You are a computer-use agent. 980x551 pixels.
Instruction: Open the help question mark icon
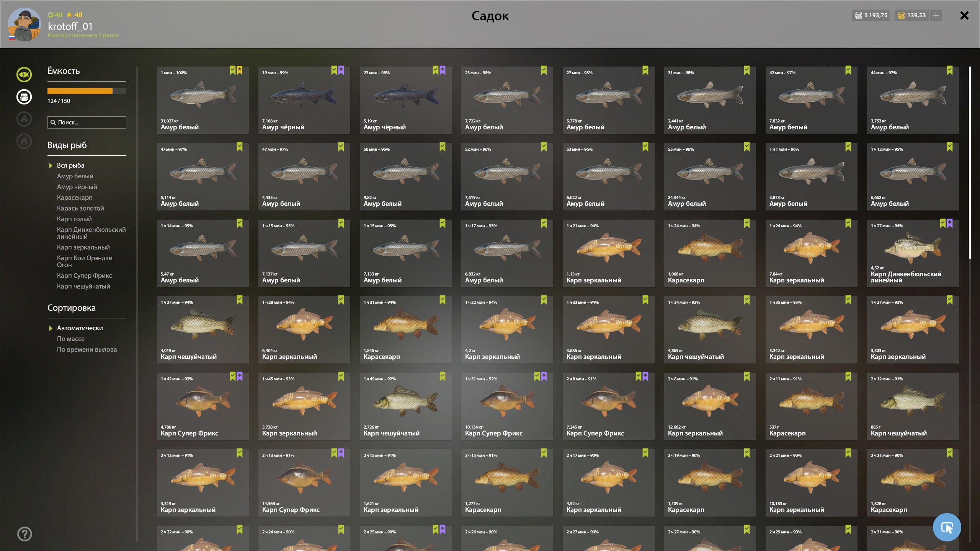24,534
